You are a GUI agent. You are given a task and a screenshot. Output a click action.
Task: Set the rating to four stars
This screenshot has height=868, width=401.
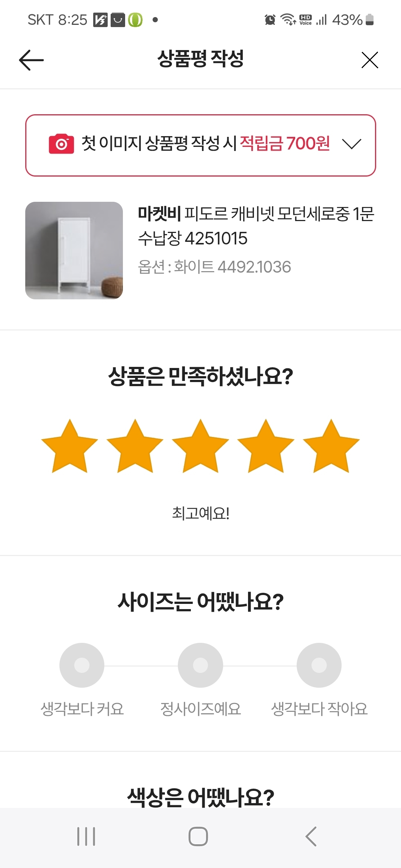266,446
